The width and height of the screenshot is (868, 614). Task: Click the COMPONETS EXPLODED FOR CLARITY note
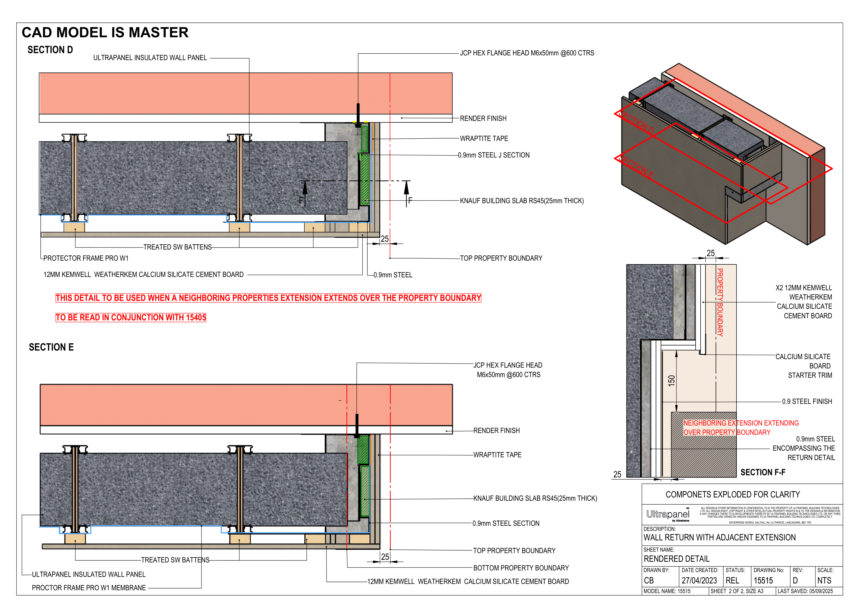tap(733, 495)
